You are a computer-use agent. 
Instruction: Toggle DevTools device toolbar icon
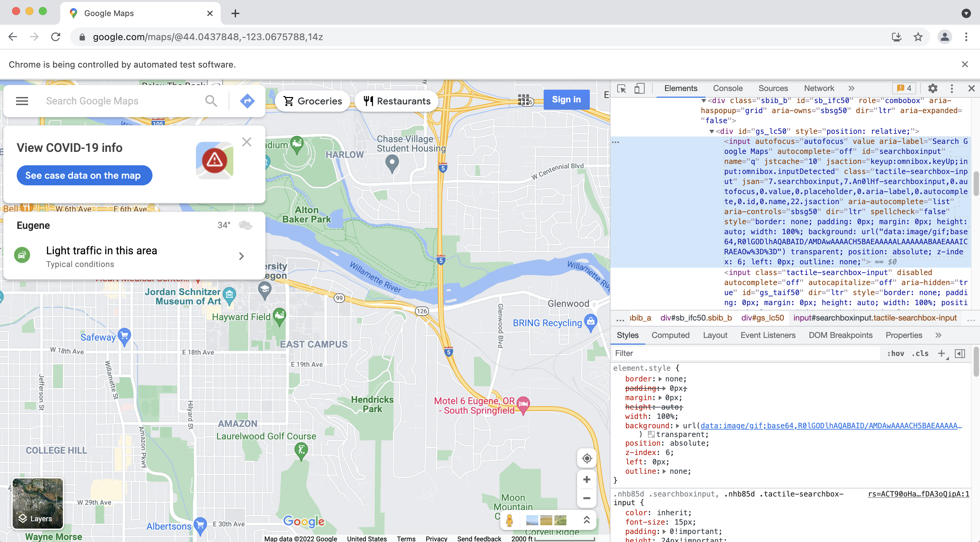coord(640,88)
